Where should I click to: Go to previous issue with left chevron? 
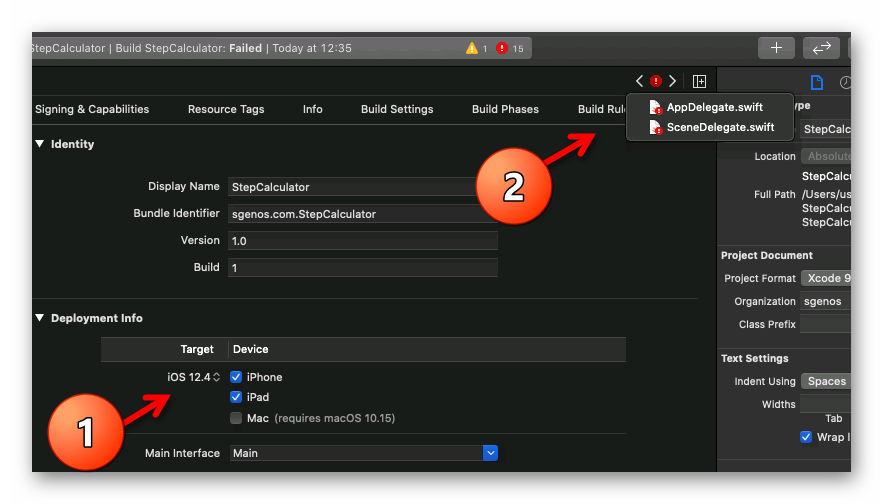[640, 81]
